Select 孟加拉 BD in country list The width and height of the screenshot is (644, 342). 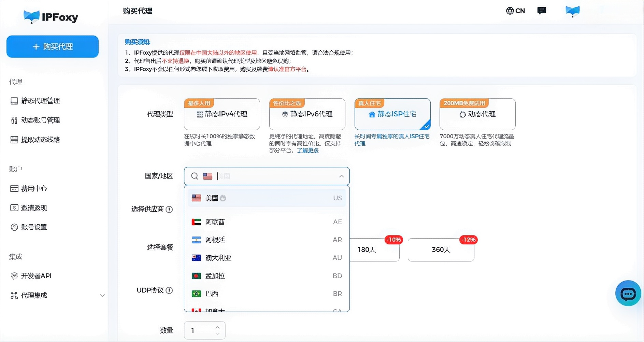coord(267,276)
